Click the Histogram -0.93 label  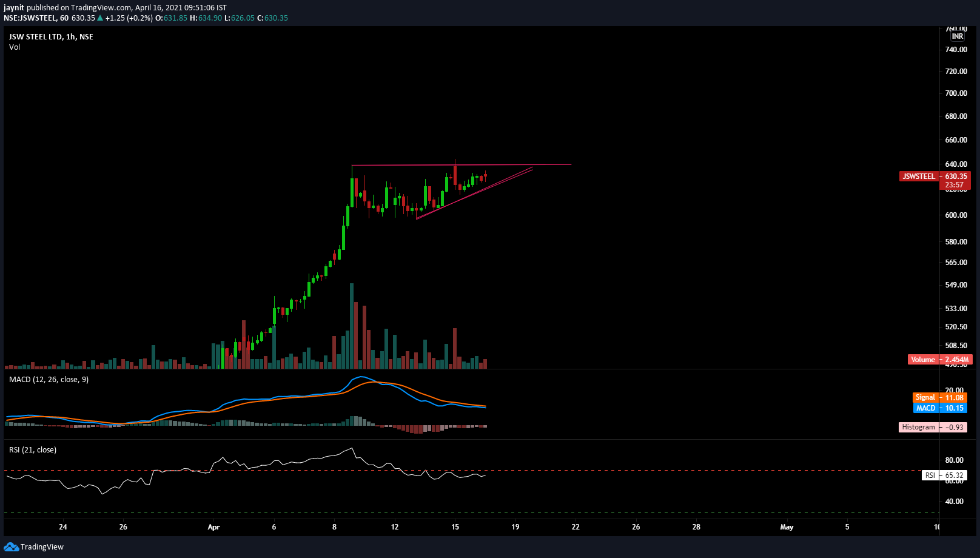tap(933, 428)
